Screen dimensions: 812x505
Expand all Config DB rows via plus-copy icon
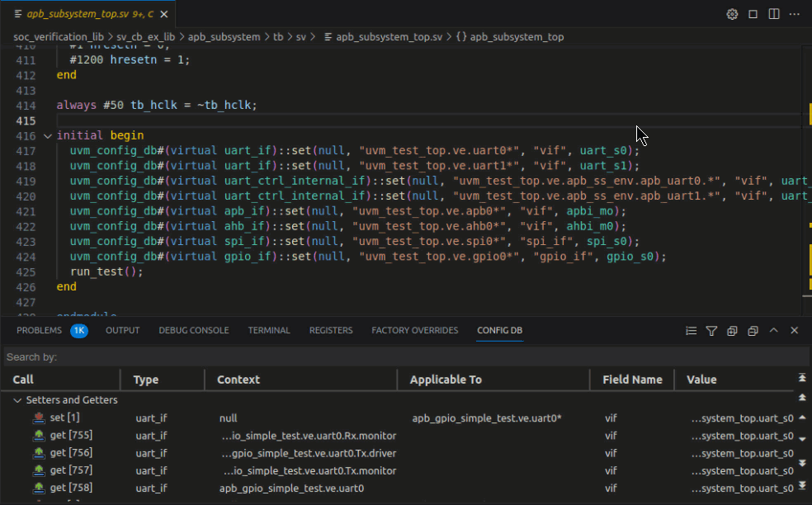[x=732, y=330]
